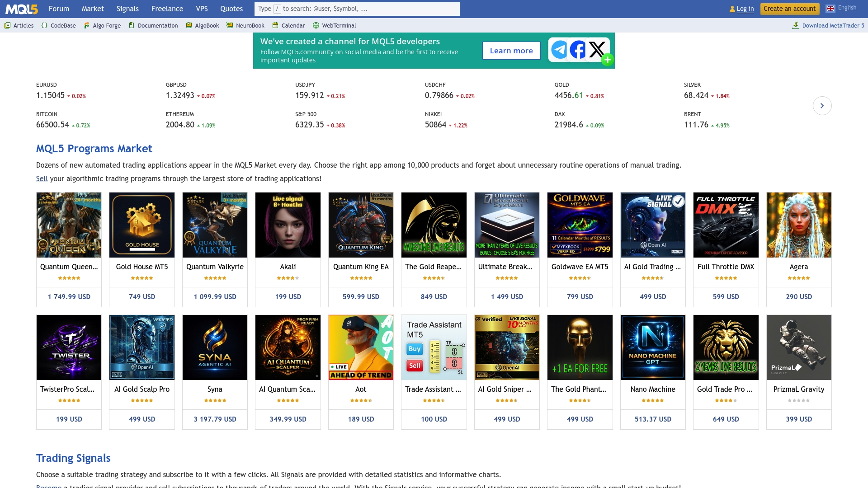This screenshot has width=868, height=488.
Task: Click the CodeBase braces icon
Action: [44, 25]
